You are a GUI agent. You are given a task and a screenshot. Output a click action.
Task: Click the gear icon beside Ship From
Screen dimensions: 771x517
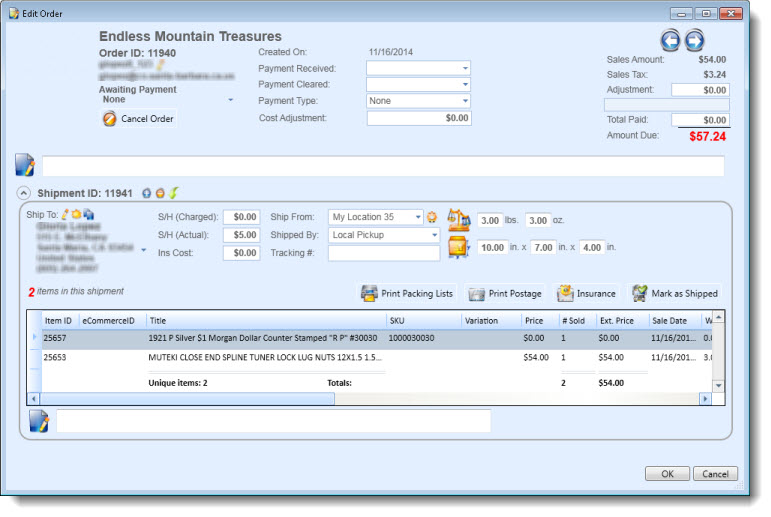(x=432, y=217)
